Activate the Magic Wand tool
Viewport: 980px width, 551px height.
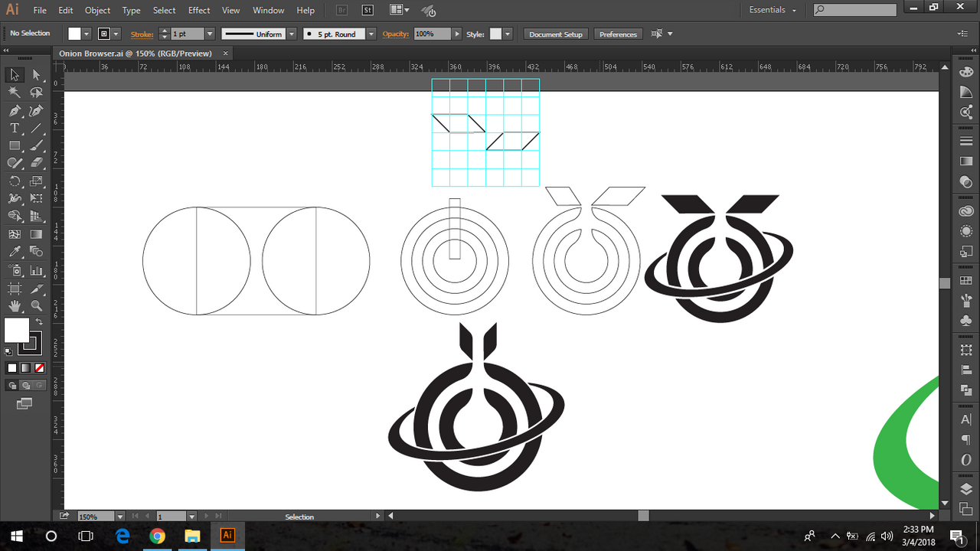point(15,93)
